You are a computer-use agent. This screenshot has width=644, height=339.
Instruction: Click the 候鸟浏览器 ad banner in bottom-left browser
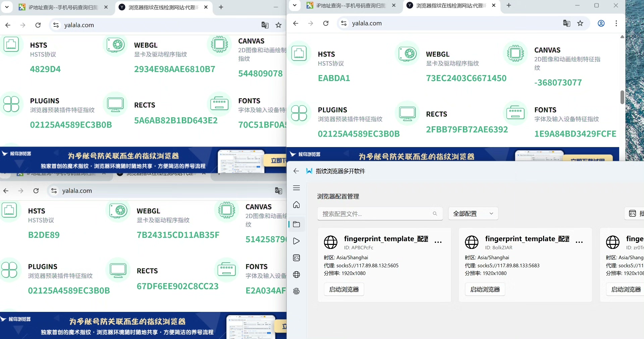(143, 326)
